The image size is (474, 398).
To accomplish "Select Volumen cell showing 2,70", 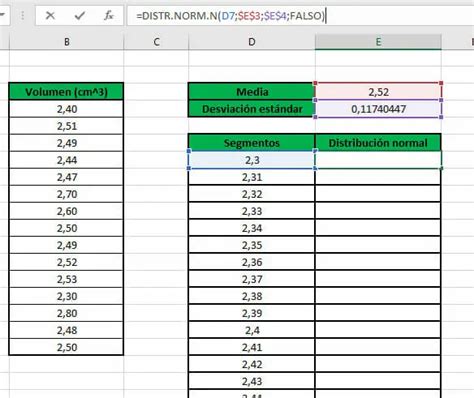I will point(66,194).
